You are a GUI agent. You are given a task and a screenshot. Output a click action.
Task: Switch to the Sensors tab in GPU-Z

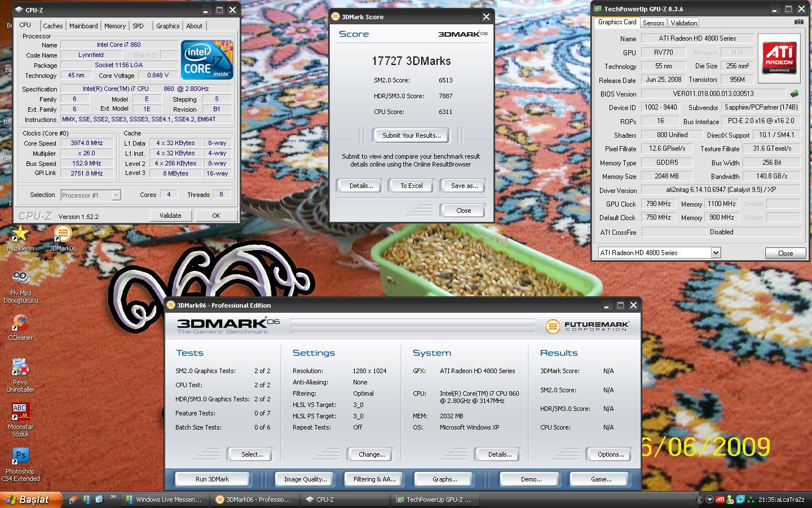click(x=654, y=23)
